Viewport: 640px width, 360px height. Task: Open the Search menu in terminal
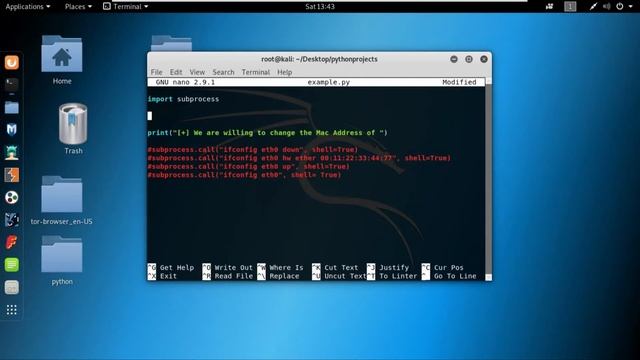tap(223, 72)
